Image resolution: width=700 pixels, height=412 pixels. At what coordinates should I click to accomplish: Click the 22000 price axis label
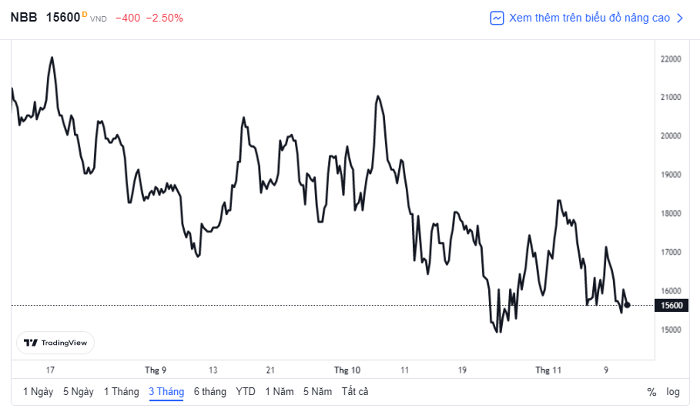pos(671,59)
